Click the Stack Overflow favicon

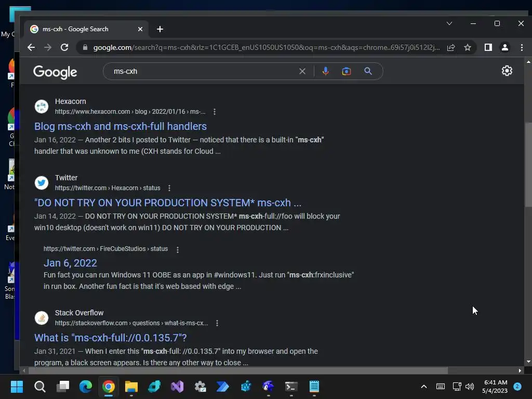(42, 318)
